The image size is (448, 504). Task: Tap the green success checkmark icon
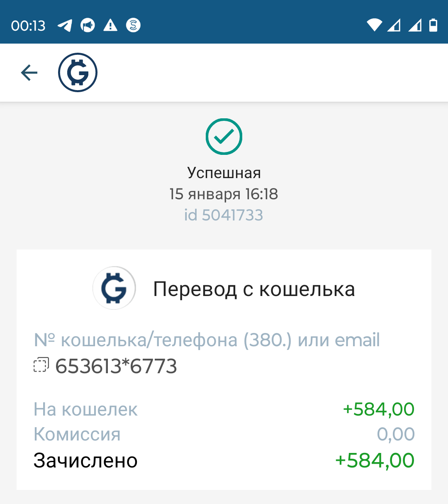pos(224,137)
